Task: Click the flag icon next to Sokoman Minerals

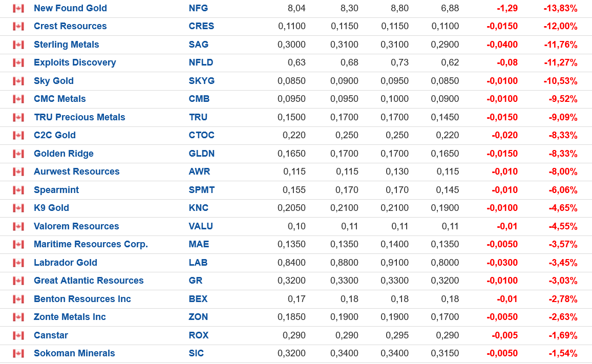Action: 18,353
